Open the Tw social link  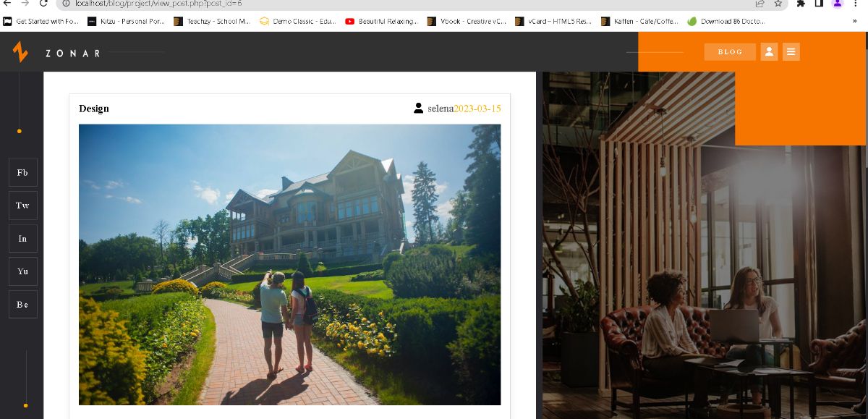pos(22,206)
